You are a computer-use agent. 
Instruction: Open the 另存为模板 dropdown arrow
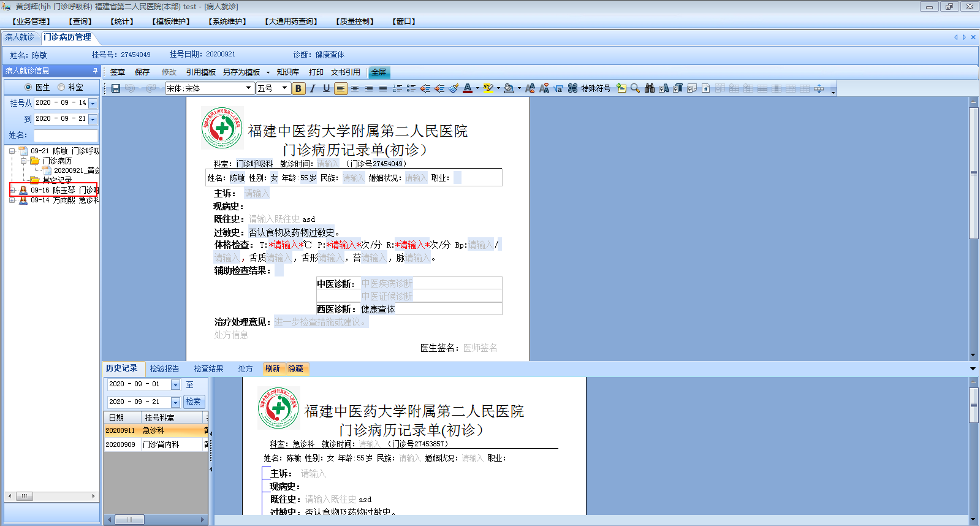[x=268, y=72]
